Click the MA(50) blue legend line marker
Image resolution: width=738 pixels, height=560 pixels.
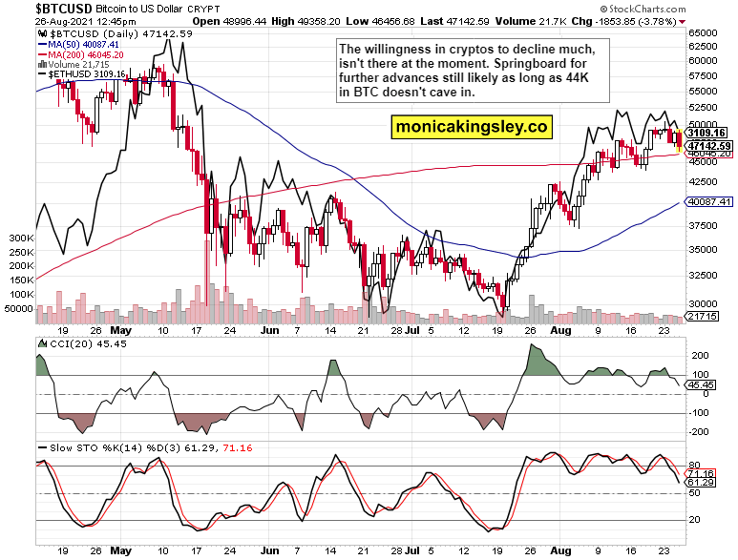[x=42, y=44]
